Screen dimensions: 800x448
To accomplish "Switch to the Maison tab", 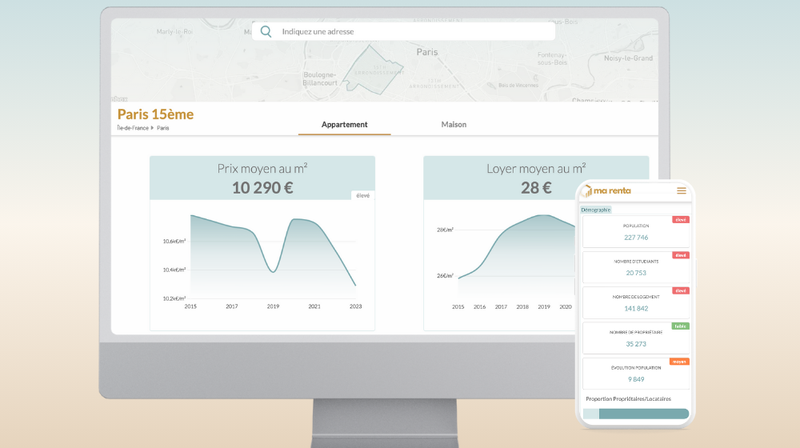I will [x=453, y=125].
